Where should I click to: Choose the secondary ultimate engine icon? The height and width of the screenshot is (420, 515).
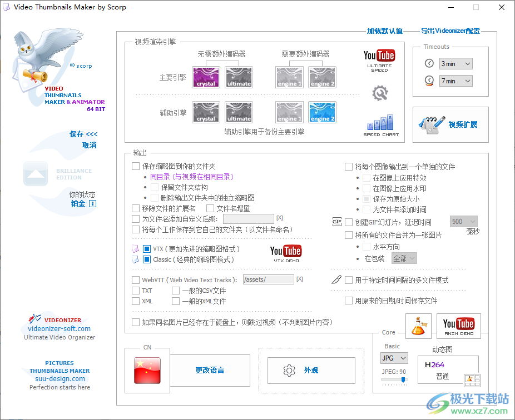[x=239, y=112]
